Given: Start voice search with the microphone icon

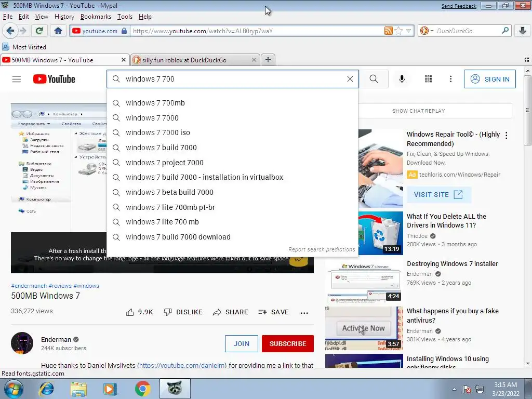Looking at the screenshot, I should (x=402, y=79).
